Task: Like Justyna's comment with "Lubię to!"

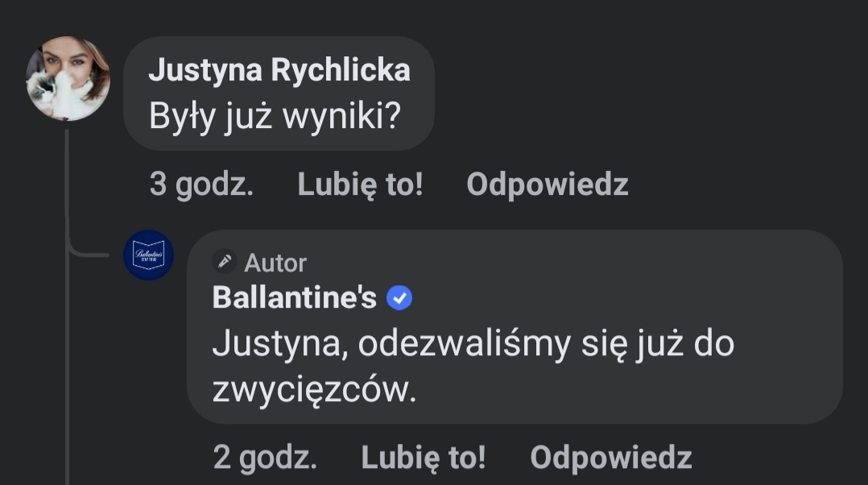Action: point(360,185)
